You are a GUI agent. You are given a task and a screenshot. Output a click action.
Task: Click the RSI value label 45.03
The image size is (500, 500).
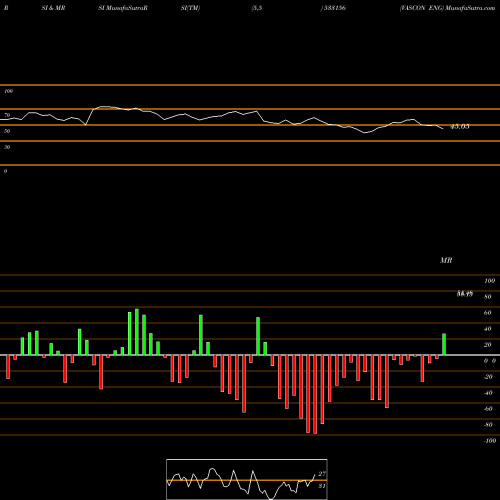pos(460,127)
